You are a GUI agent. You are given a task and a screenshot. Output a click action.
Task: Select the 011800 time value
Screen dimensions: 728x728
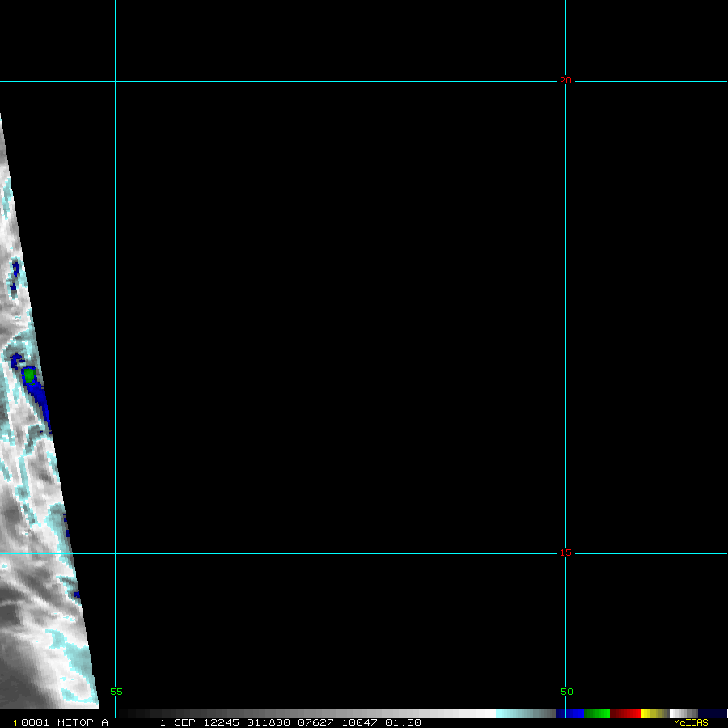click(269, 722)
